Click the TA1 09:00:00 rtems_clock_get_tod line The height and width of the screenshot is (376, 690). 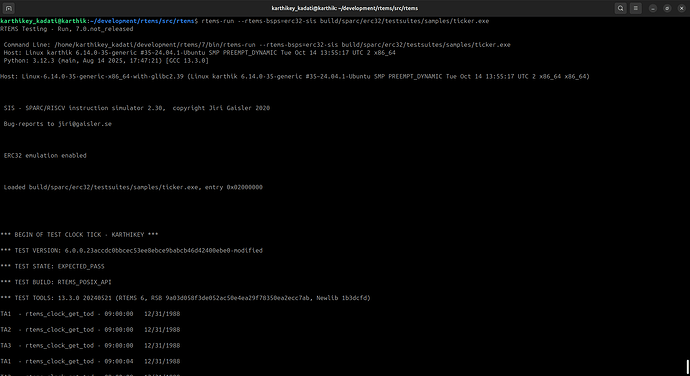pyautogui.click(x=90, y=314)
